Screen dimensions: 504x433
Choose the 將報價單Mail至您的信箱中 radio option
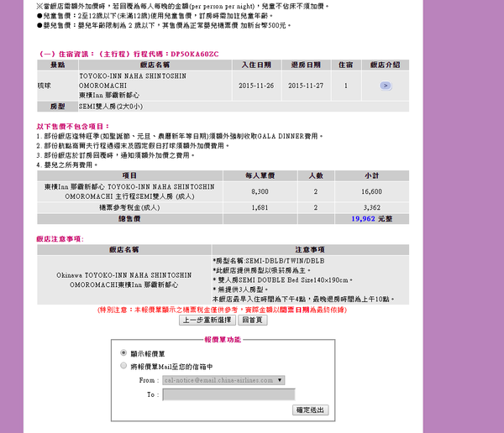[125, 366]
